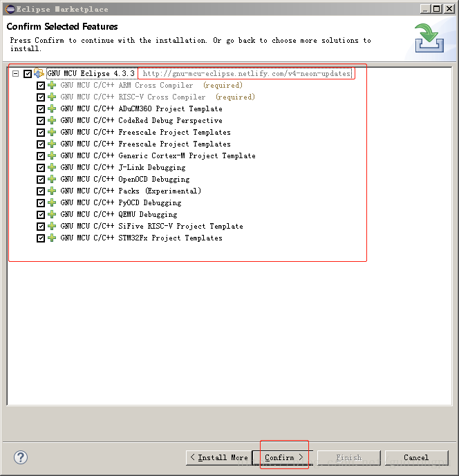This screenshot has height=476, width=459.
Task: Click the plus icon beside RISC-V Cross Compiler
Action: click(x=52, y=97)
